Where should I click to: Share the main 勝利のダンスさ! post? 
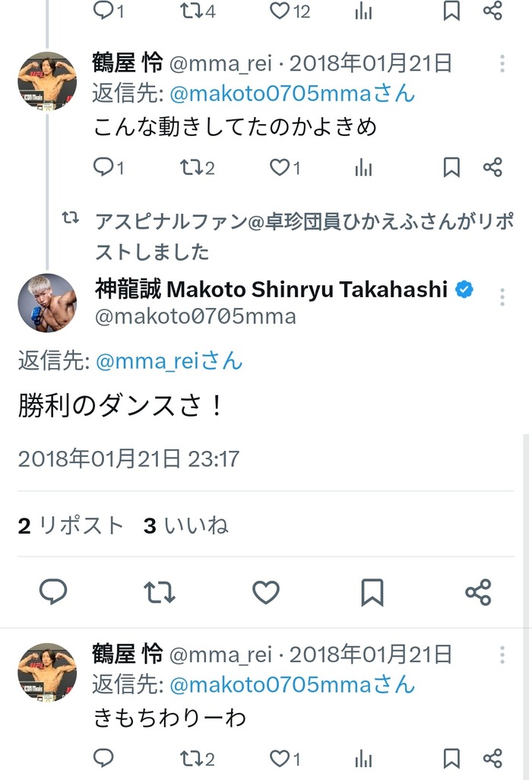point(478,592)
